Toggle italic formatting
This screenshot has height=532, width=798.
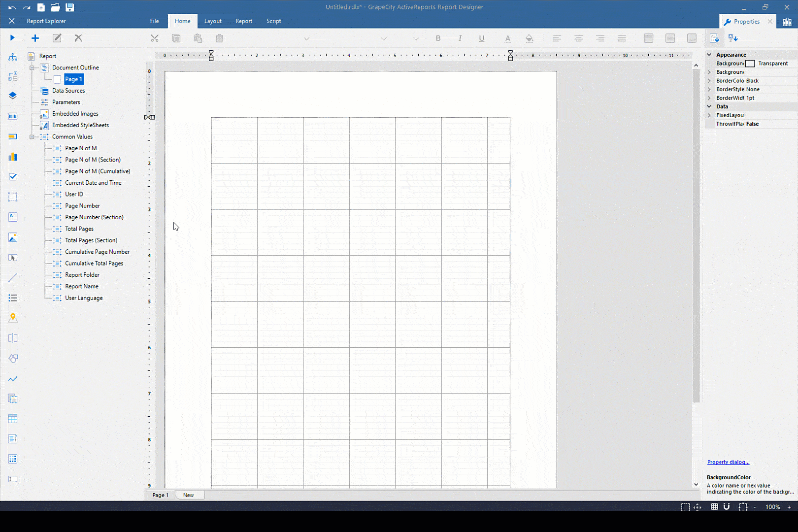coord(460,38)
